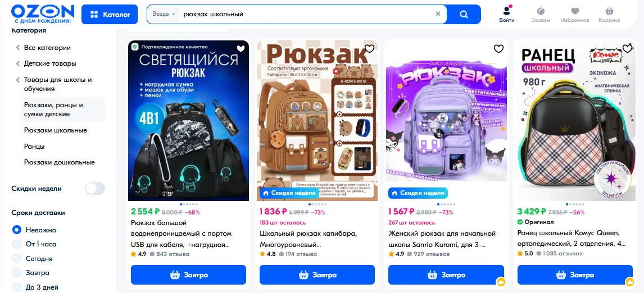Click the search magnifier button
644x293 pixels.
point(464,15)
